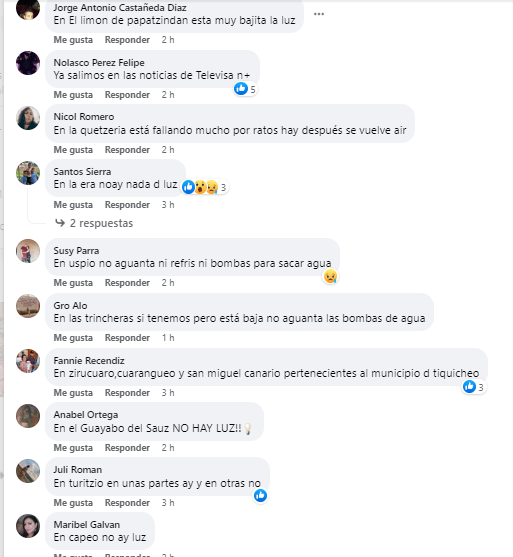Open Gro Alo's name link

click(x=70, y=306)
